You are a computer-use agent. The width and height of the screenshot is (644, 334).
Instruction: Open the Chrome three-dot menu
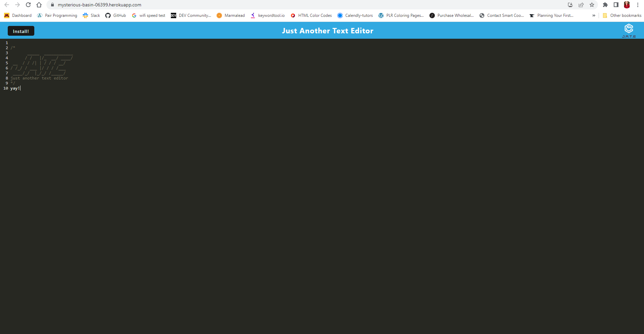(638, 5)
